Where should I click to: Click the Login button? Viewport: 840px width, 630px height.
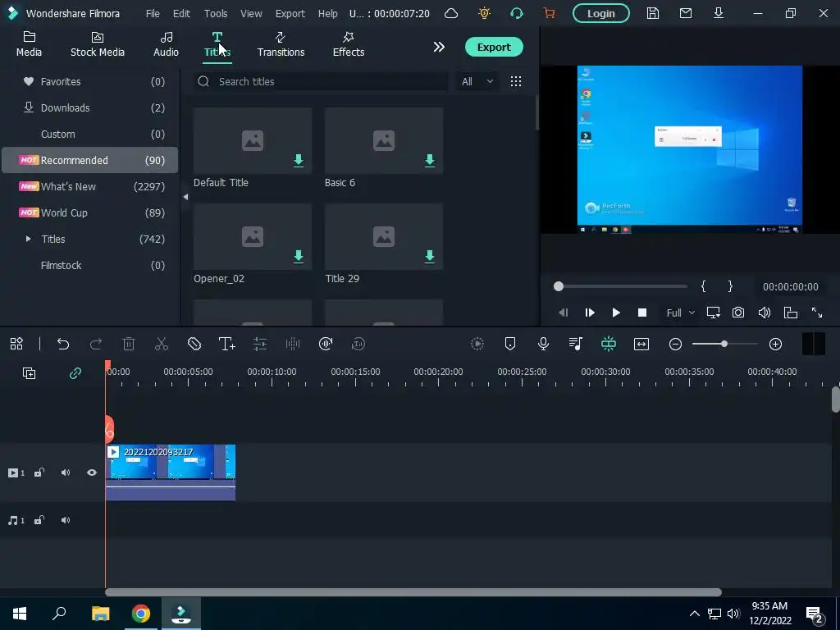point(601,13)
